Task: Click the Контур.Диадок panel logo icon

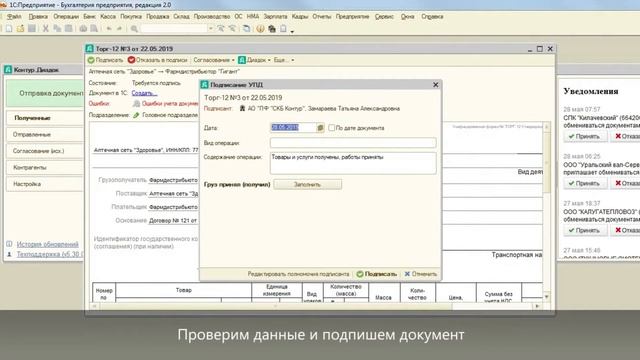Action: 8,70
